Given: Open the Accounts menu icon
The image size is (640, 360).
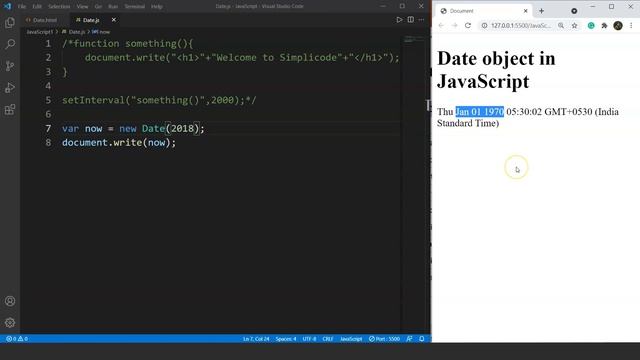Looking at the screenshot, I should [10, 301].
